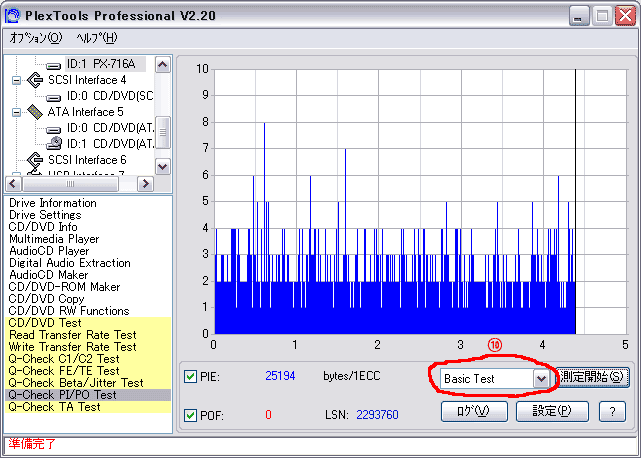641x458 pixels.
Task: Click the SCSI Interface 6 icon
Action: click(35, 159)
